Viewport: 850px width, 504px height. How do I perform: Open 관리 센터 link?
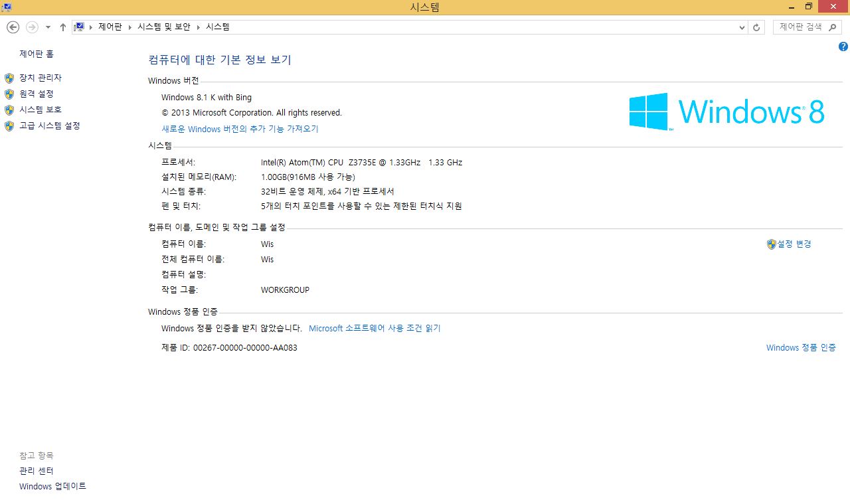click(x=37, y=471)
